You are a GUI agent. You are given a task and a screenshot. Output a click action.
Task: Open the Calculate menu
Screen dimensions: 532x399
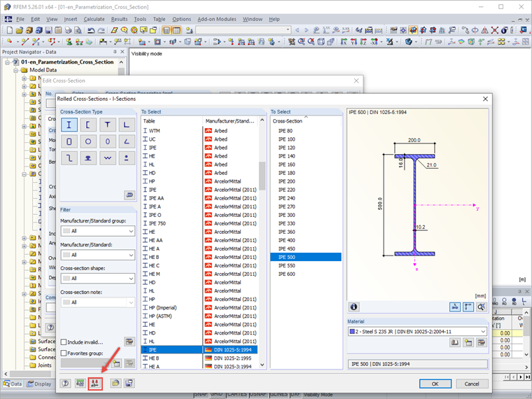(94, 19)
